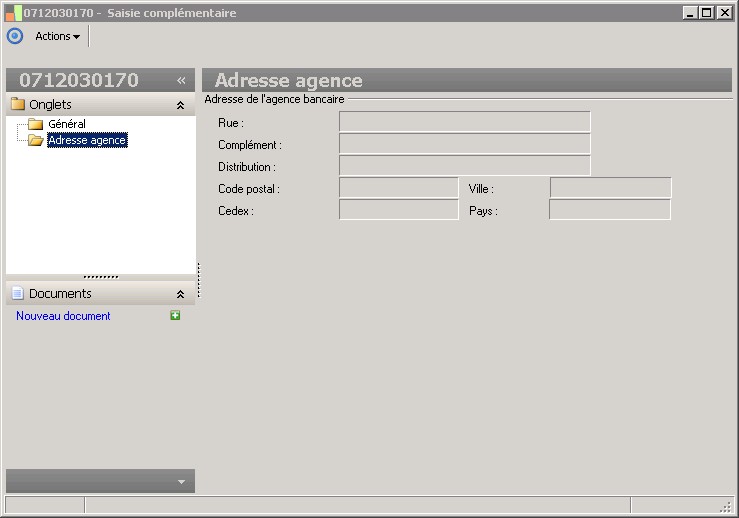Close the Saisie complémentaire window

tap(724, 13)
